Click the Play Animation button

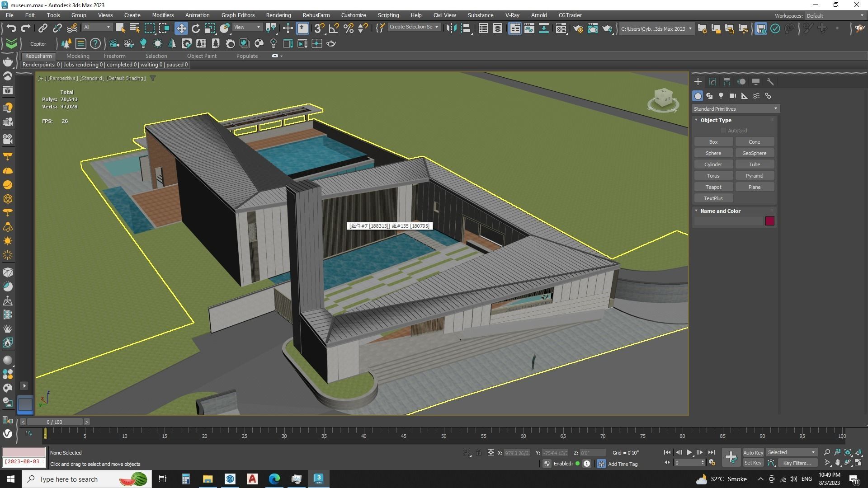point(689,452)
